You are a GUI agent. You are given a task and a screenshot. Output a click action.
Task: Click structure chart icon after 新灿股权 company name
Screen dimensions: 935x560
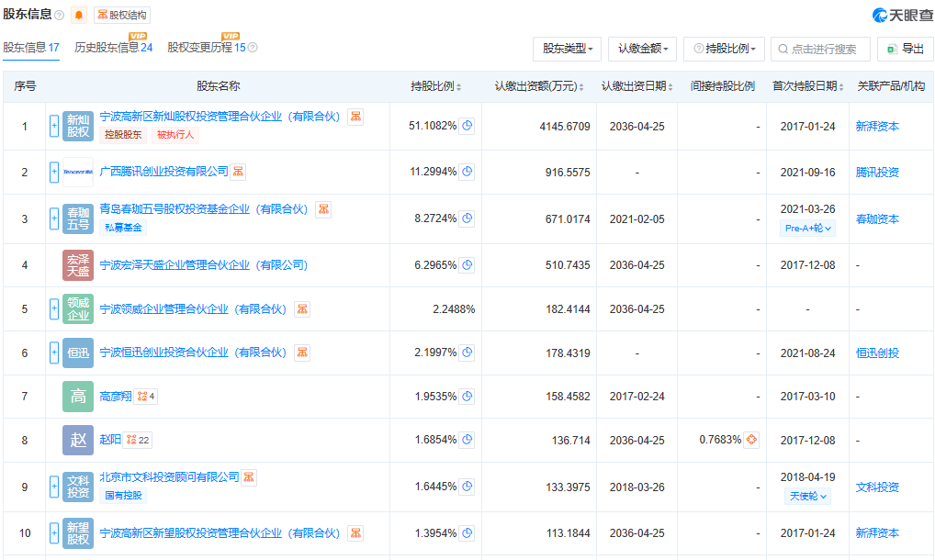click(355, 117)
